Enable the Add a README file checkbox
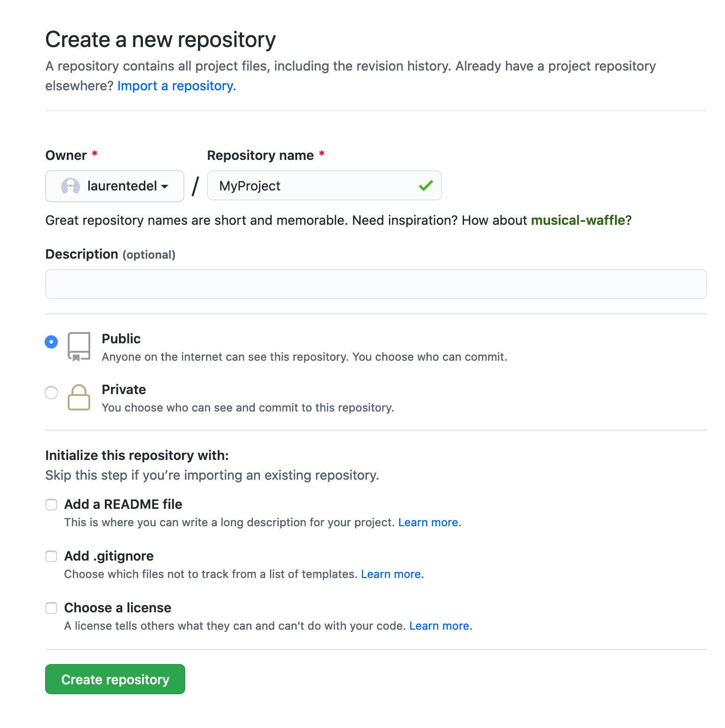Viewport: 725px width, 728px height. 51,505
